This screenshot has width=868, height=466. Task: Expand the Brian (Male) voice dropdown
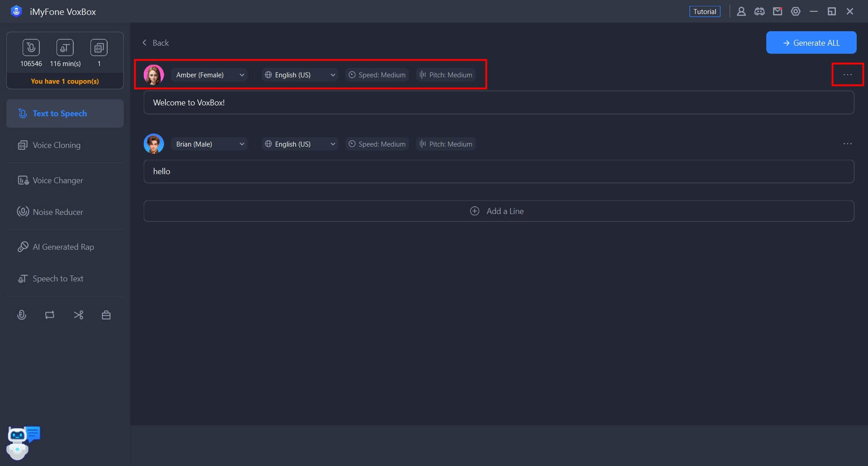[209, 144]
